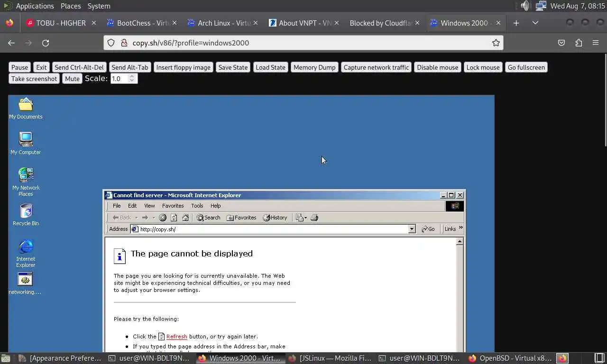607x364 pixels.
Task: Click system volume icon in panel
Action: 525,6
